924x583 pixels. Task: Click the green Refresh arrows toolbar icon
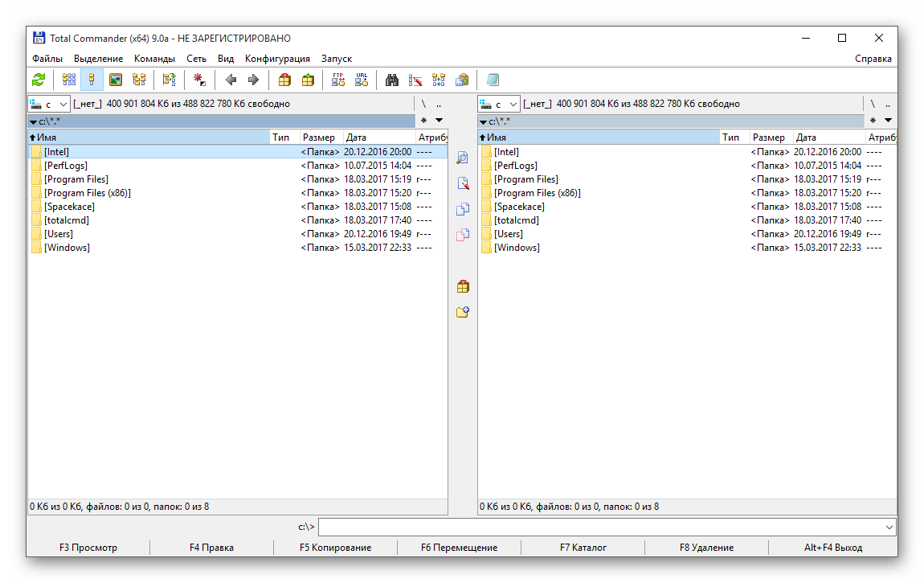coord(38,80)
